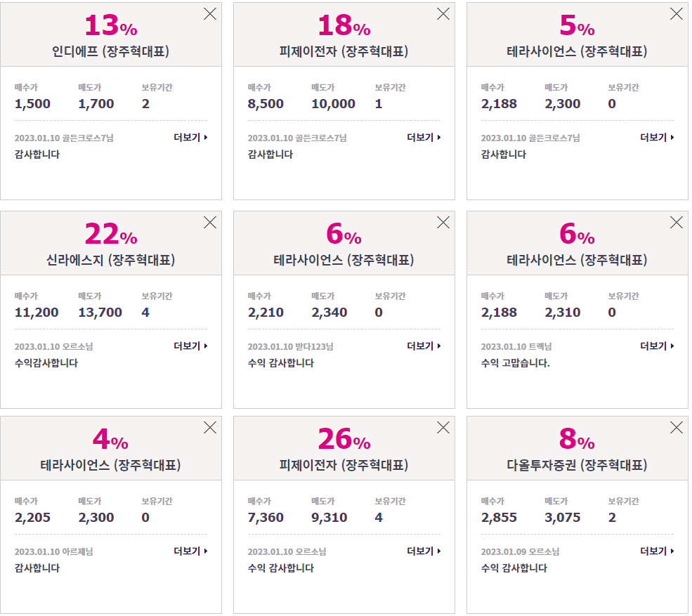
Task: Dismiss the 5% 테라사이언스 card
Action: [677, 13]
